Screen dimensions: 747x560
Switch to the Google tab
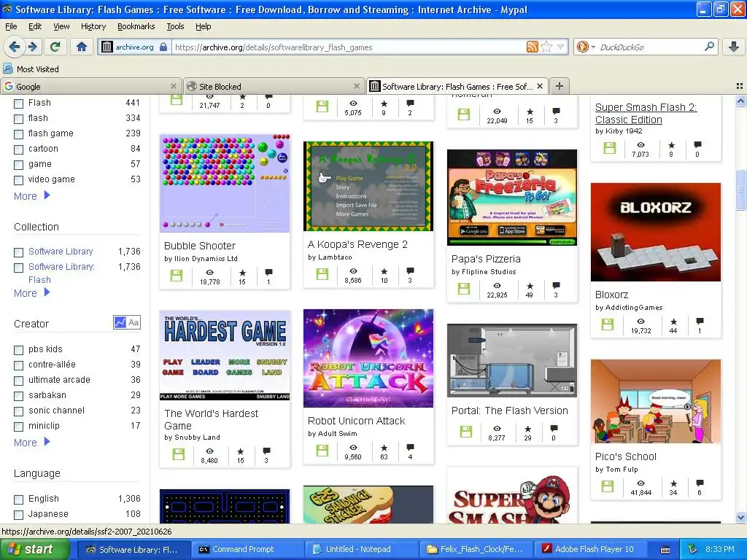point(90,86)
